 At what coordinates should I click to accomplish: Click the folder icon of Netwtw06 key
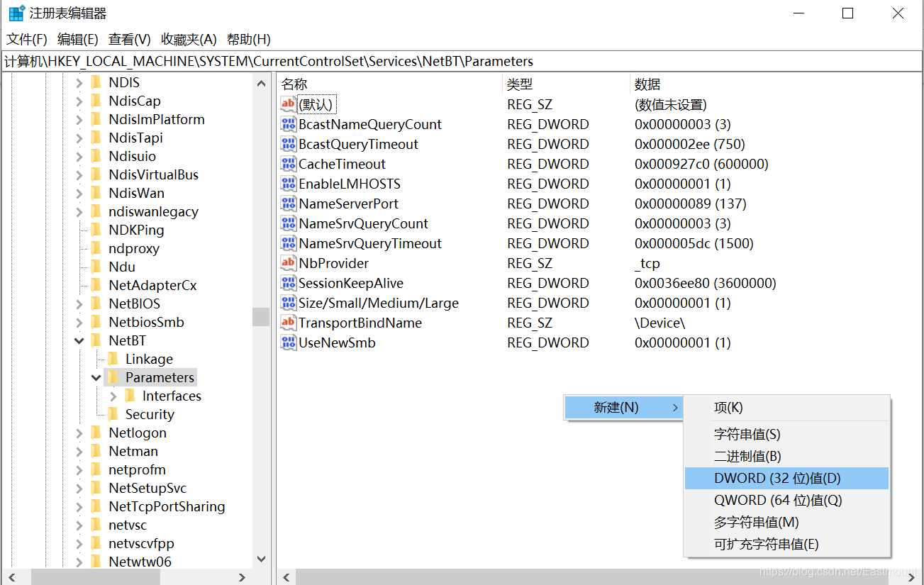[x=96, y=562]
